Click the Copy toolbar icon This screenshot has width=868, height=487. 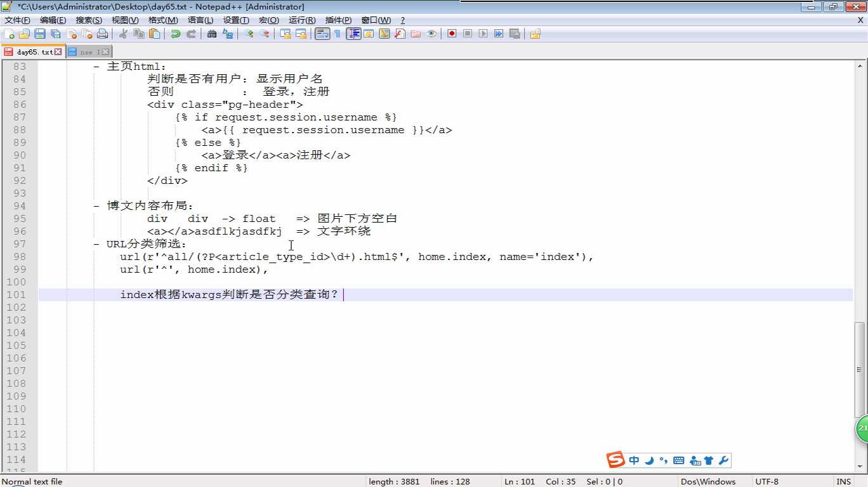coord(139,34)
